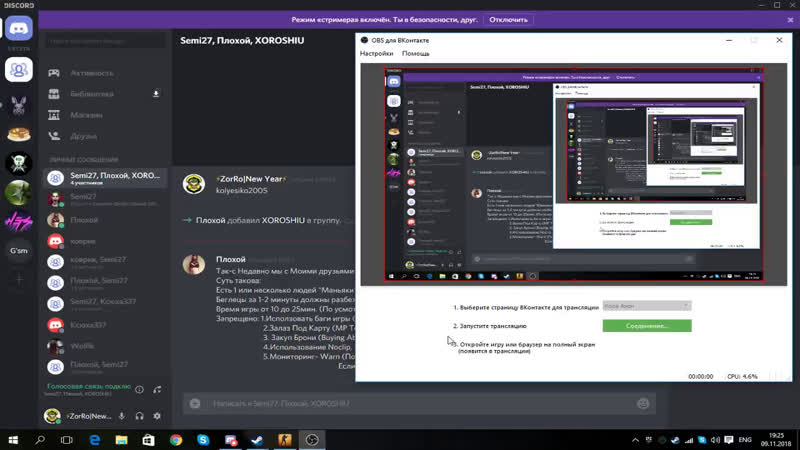Open the pink neon text server icon
This screenshot has height=450, width=800.
(19, 221)
